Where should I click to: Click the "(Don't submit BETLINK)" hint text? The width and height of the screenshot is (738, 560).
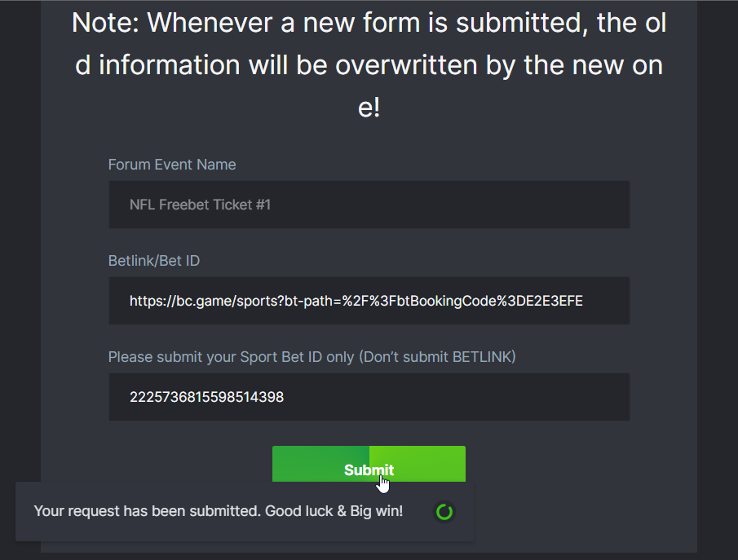pyautogui.click(x=437, y=357)
